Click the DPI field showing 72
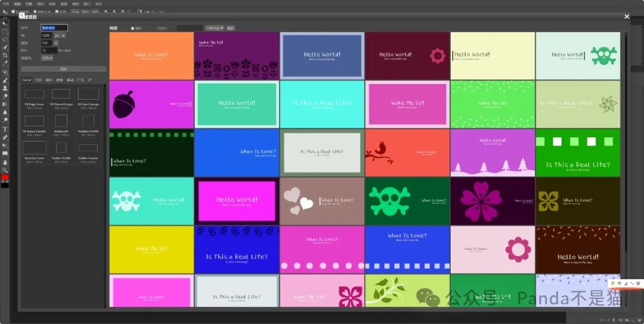This screenshot has height=324, width=644. (x=49, y=51)
